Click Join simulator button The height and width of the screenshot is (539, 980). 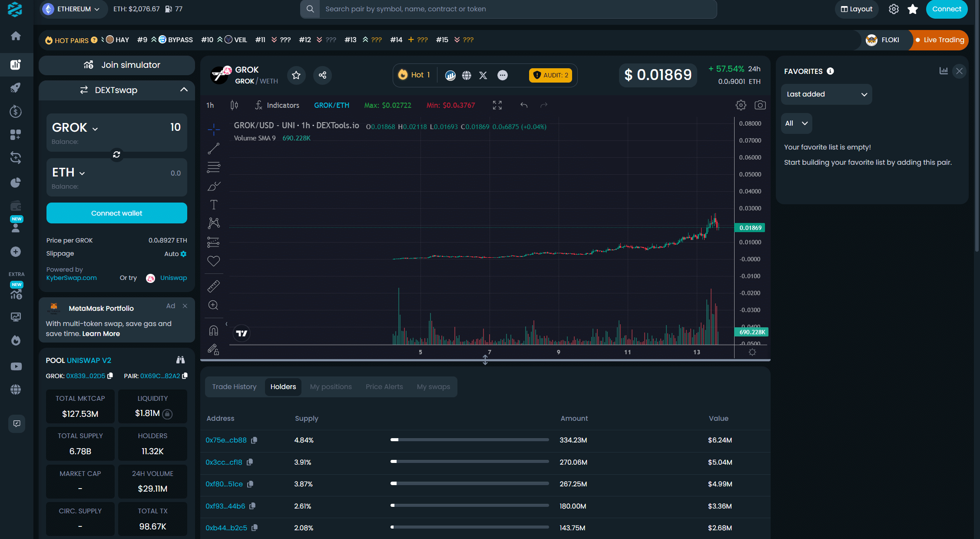[x=117, y=65]
